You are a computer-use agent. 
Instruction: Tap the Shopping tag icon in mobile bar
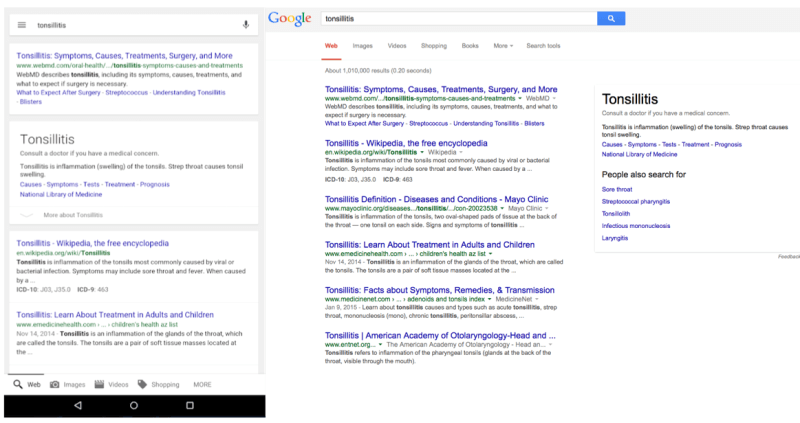(x=143, y=384)
